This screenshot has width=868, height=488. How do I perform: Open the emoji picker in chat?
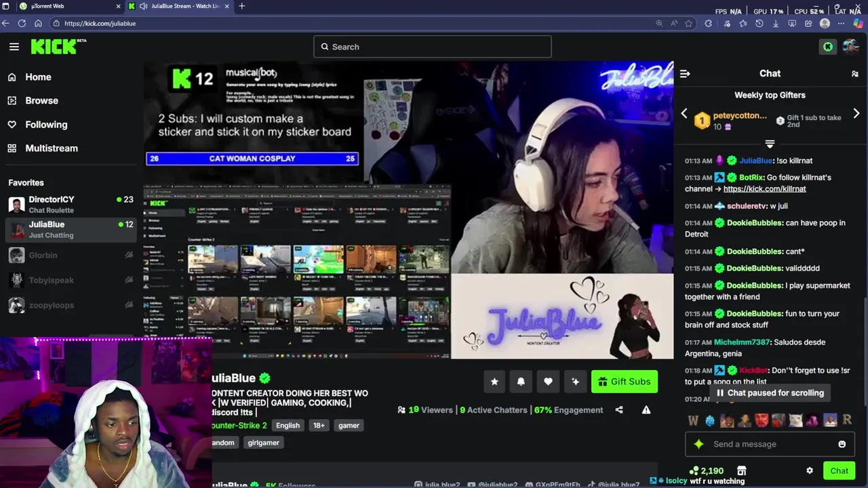point(842,444)
